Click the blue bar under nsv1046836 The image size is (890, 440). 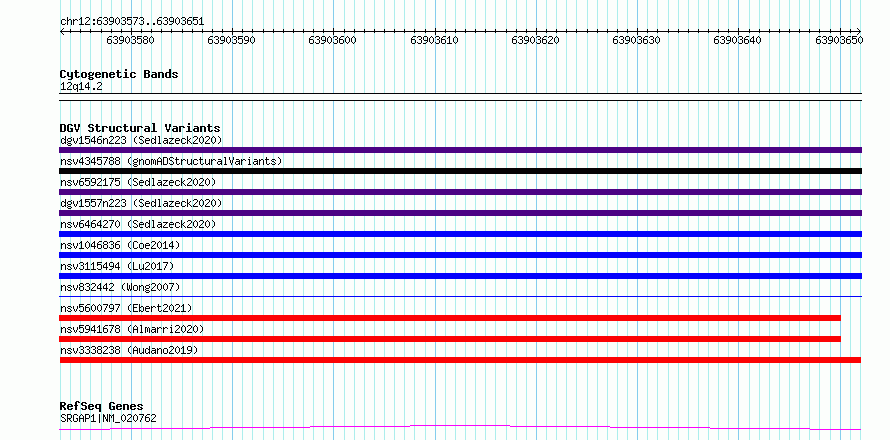tap(460, 255)
